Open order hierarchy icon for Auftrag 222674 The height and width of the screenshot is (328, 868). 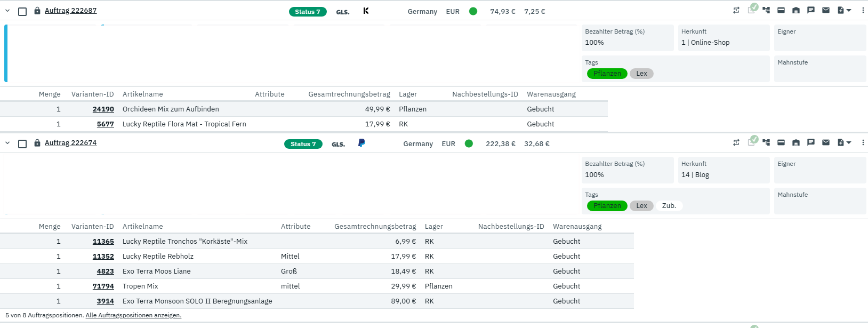(766, 142)
